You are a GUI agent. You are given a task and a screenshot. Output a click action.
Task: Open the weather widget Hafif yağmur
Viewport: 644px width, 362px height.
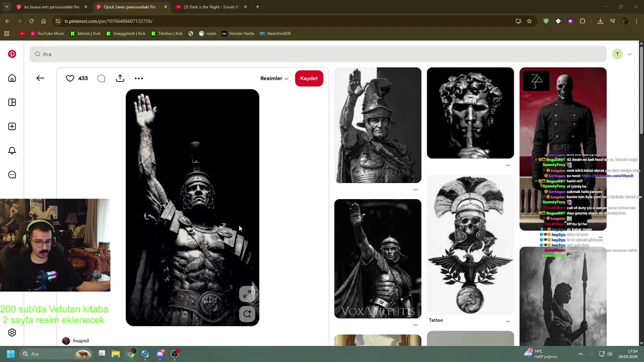(541, 354)
